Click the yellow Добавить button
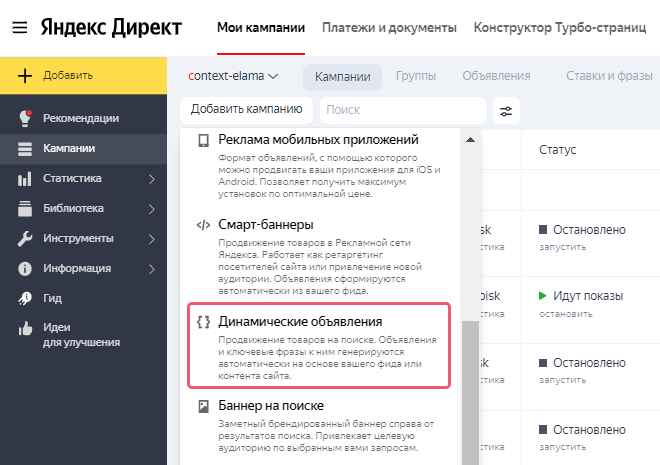The height and width of the screenshot is (465, 660). click(83, 76)
